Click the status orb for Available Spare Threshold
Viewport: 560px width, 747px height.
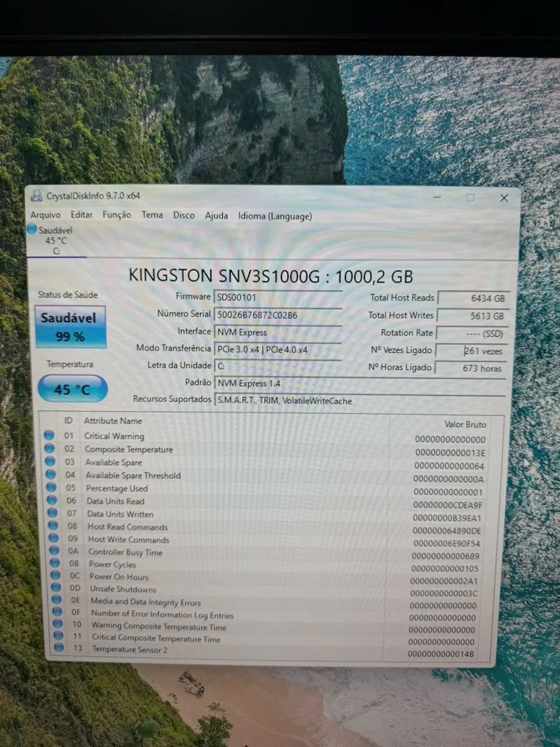51,474
